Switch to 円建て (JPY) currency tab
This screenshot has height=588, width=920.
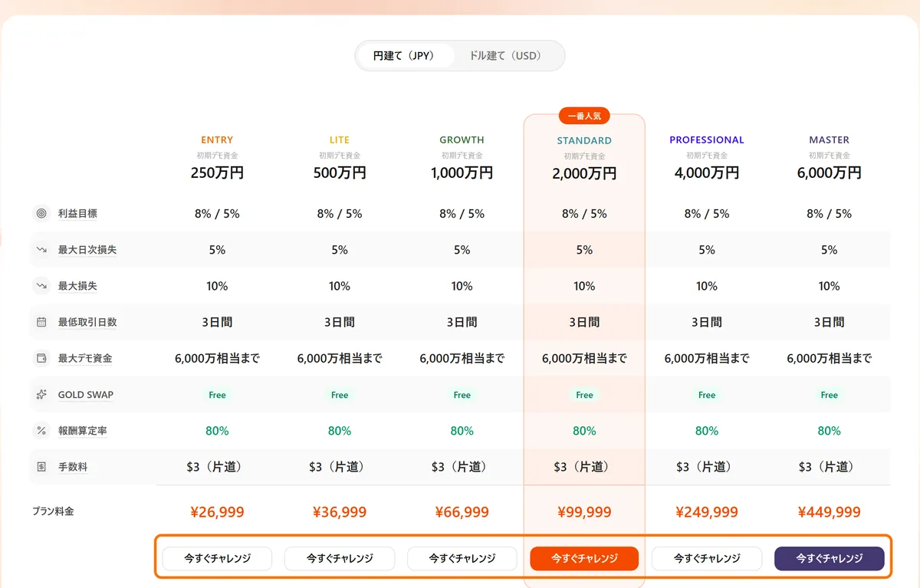pos(404,56)
